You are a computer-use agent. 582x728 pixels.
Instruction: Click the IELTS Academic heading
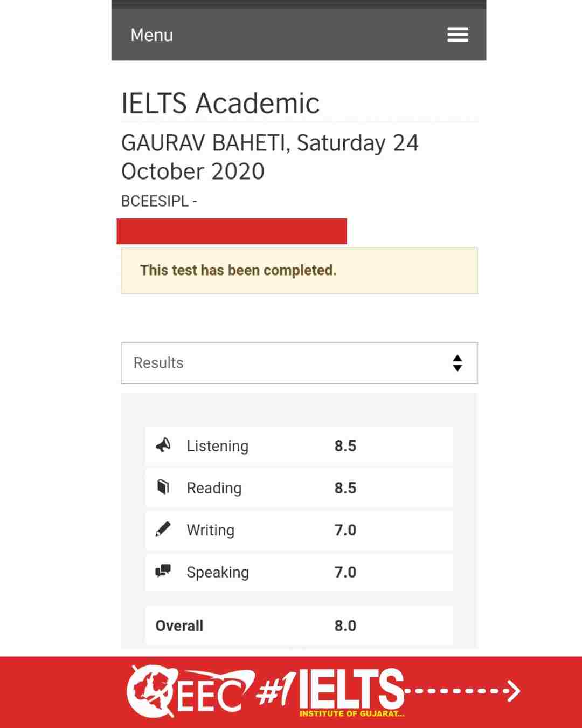point(220,103)
